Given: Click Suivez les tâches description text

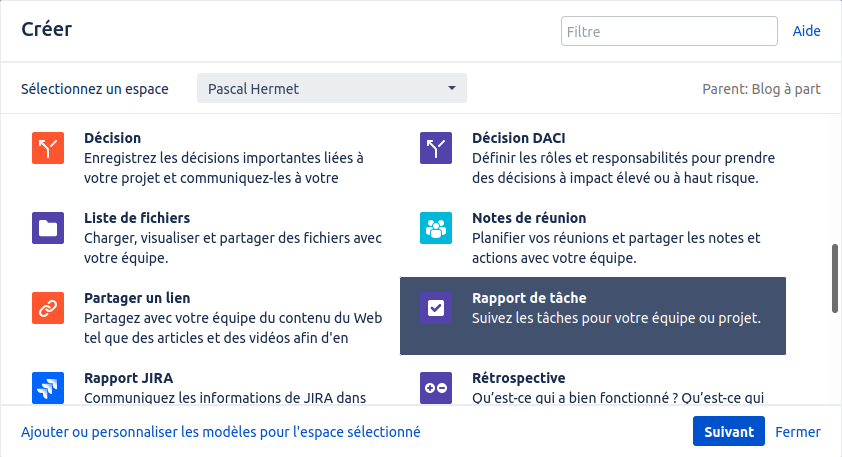Looking at the screenshot, I should (x=616, y=318).
